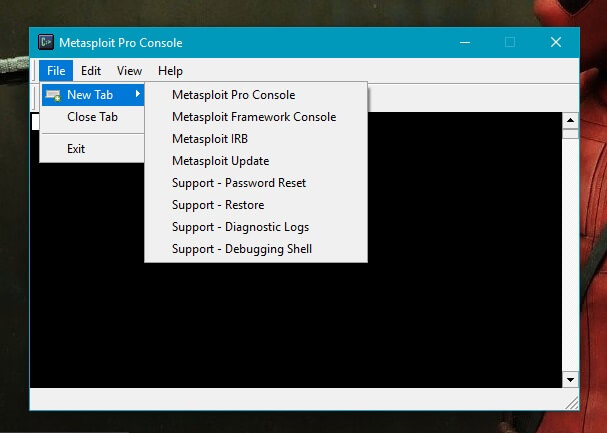Choose Support - Password Reset
This screenshot has width=607, height=433.
point(256,183)
